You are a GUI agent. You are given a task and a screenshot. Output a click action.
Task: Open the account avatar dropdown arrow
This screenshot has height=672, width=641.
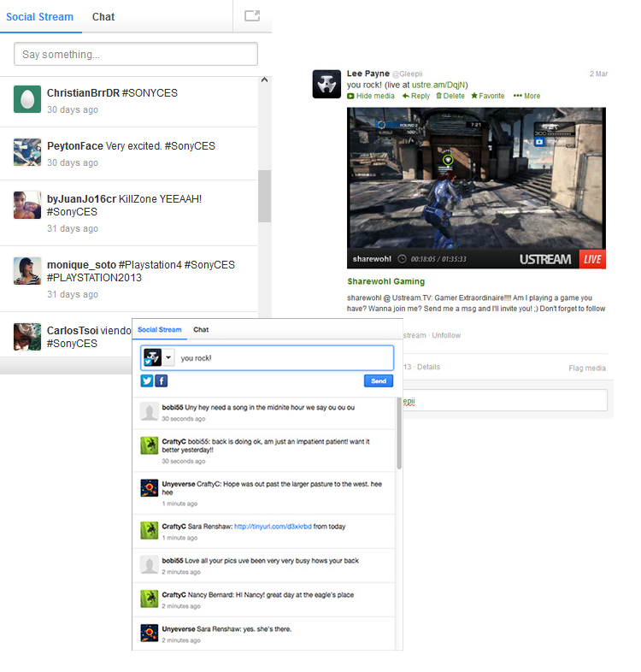(169, 357)
